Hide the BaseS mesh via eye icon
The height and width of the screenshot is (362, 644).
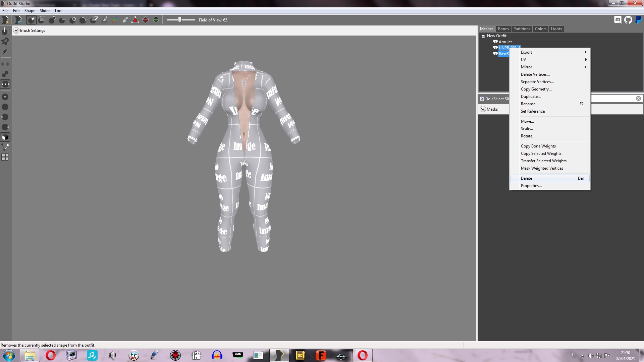(495, 54)
